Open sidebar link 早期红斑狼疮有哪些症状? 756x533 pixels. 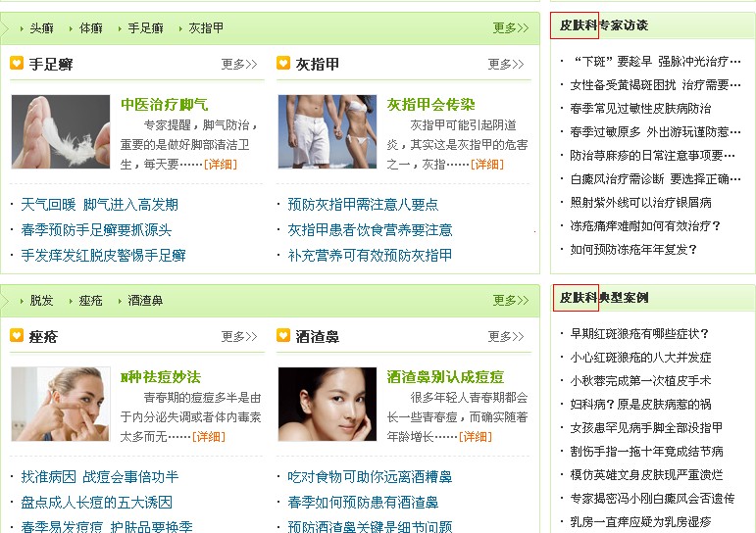pos(639,333)
